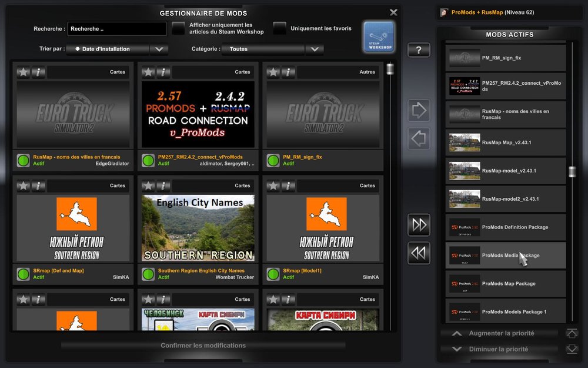This screenshot has width=588, height=368.
Task: Open info icon on SRmap [Model1] card
Action: (x=288, y=185)
